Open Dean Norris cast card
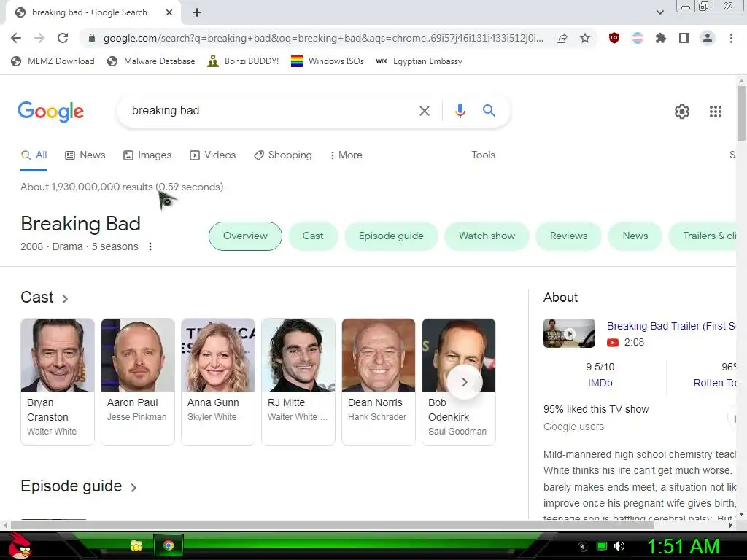Viewport: 747px width, 560px height. click(379, 381)
